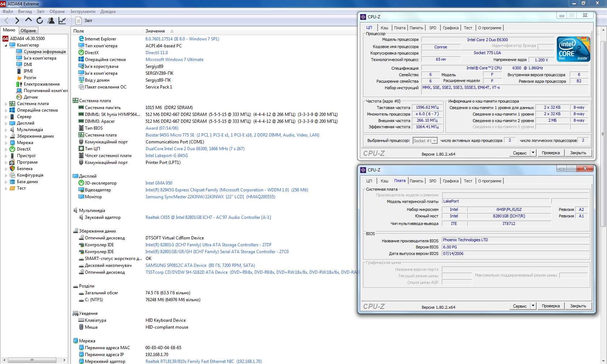Open the Вигляд menu
This screenshot has height=364, width=607.
pyautogui.click(x=25, y=12)
